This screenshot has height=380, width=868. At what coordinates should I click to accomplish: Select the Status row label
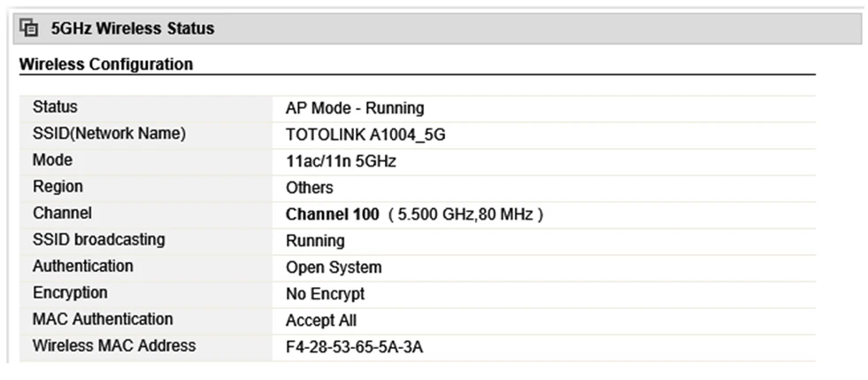point(55,107)
